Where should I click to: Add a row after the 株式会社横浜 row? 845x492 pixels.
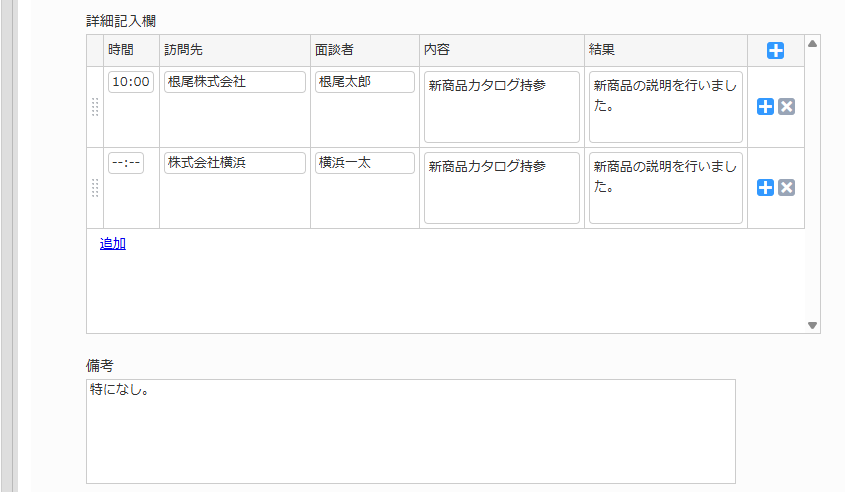pyautogui.click(x=766, y=188)
